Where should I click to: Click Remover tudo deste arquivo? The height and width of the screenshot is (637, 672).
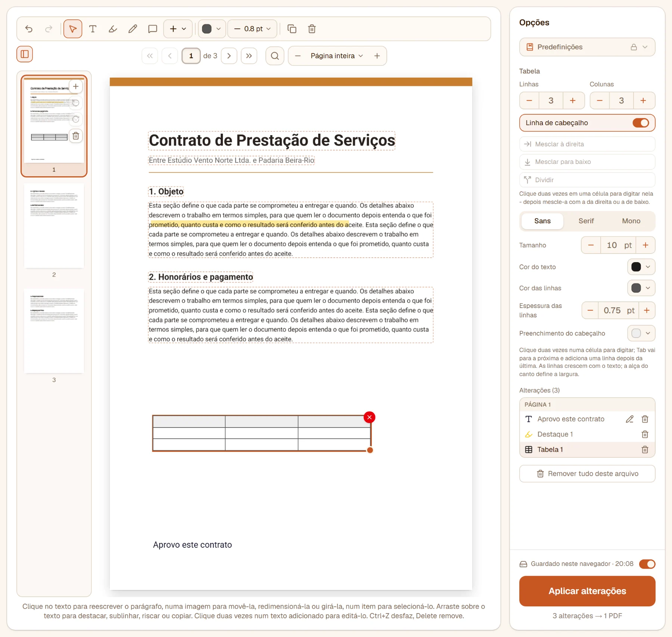pyautogui.click(x=587, y=473)
